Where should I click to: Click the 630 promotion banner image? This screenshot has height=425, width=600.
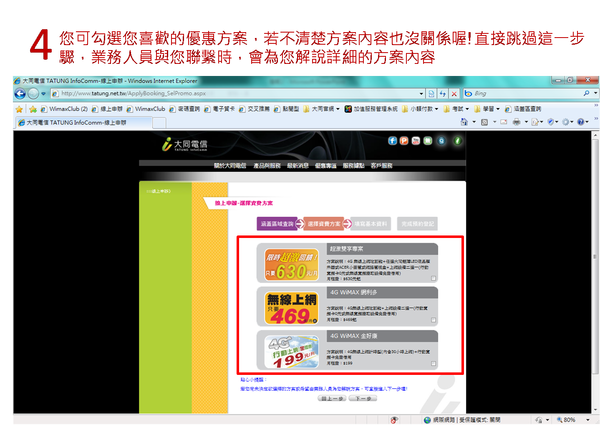coord(291,265)
